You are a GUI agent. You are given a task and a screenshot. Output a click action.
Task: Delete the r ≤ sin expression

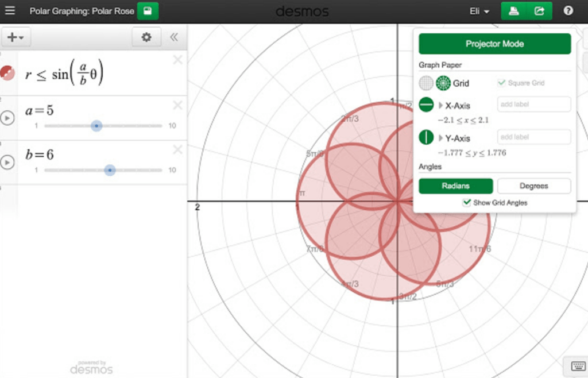(x=178, y=60)
